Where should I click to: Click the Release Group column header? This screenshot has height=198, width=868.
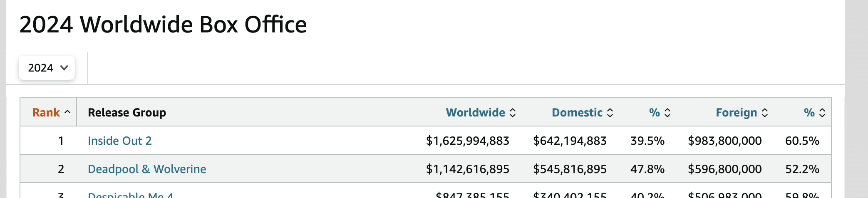point(127,112)
